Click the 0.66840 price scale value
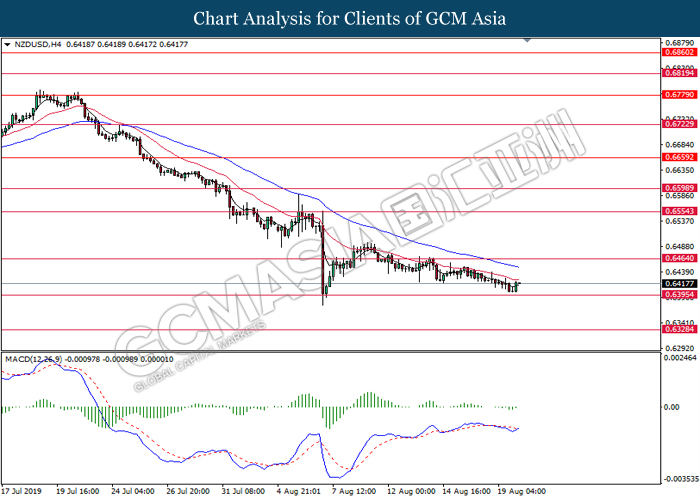 coord(680,145)
